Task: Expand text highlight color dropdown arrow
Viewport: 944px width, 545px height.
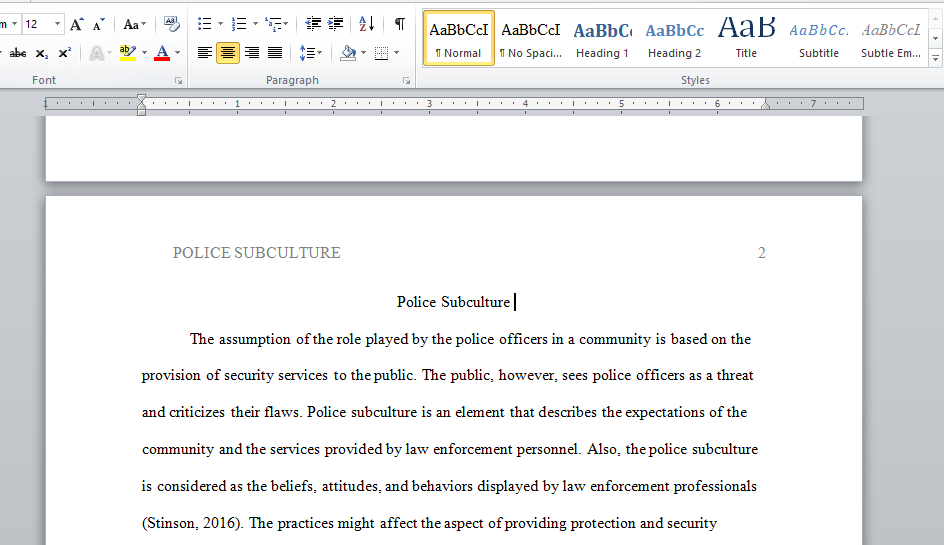Action: coord(144,53)
